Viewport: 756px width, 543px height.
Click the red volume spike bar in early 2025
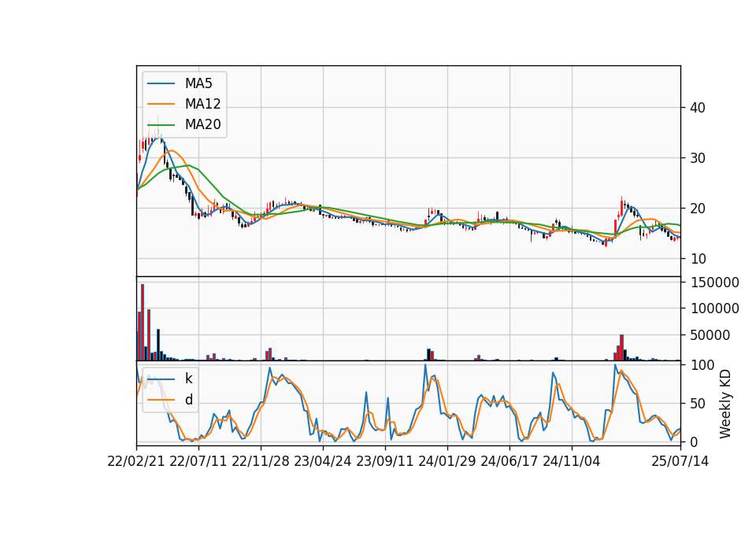[622, 348]
